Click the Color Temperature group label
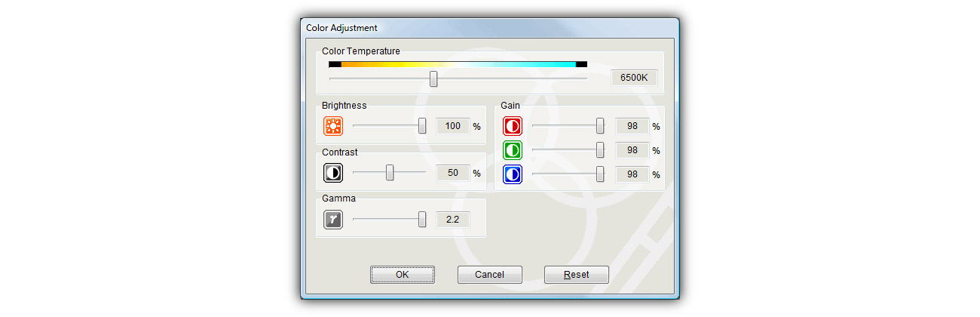The image size is (980, 317). (361, 51)
